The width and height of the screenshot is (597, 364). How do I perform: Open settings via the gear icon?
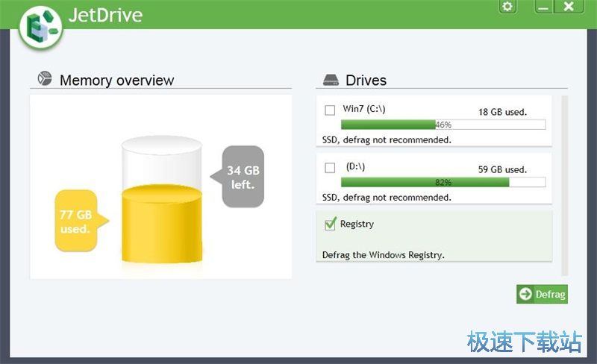(x=508, y=7)
